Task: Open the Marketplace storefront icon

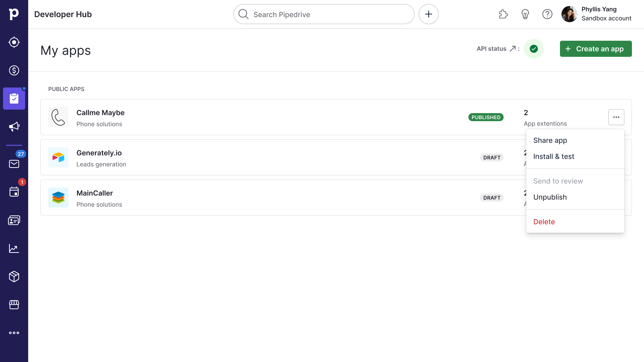Action: click(14, 304)
